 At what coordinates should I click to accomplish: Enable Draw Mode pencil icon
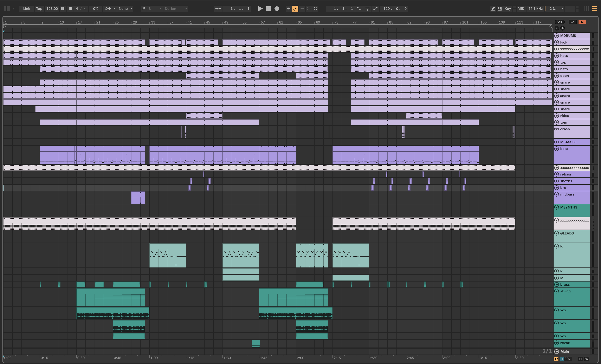[x=493, y=9]
